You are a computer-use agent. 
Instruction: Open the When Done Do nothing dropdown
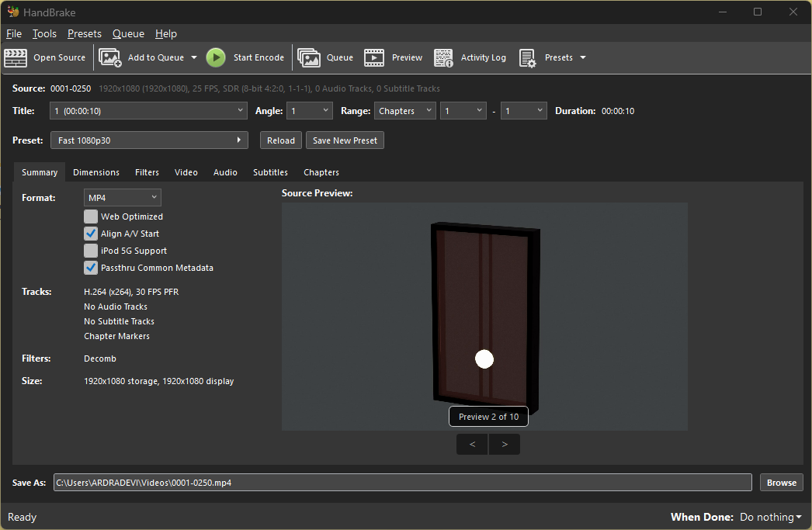(x=771, y=517)
